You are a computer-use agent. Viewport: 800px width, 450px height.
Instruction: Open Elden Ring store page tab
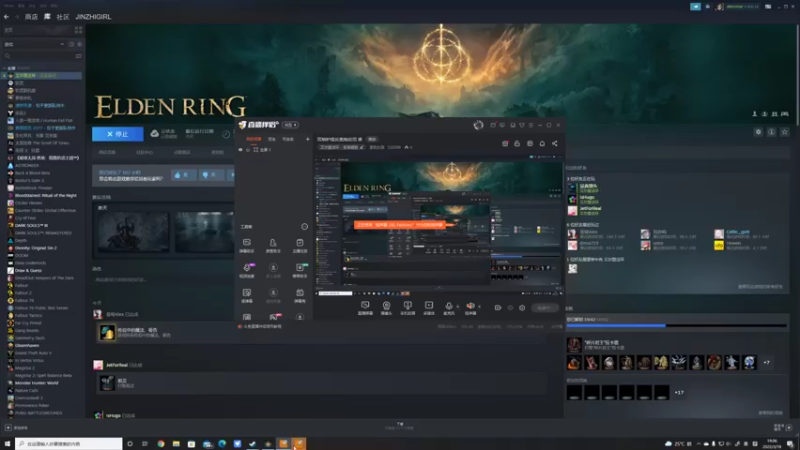coord(107,152)
